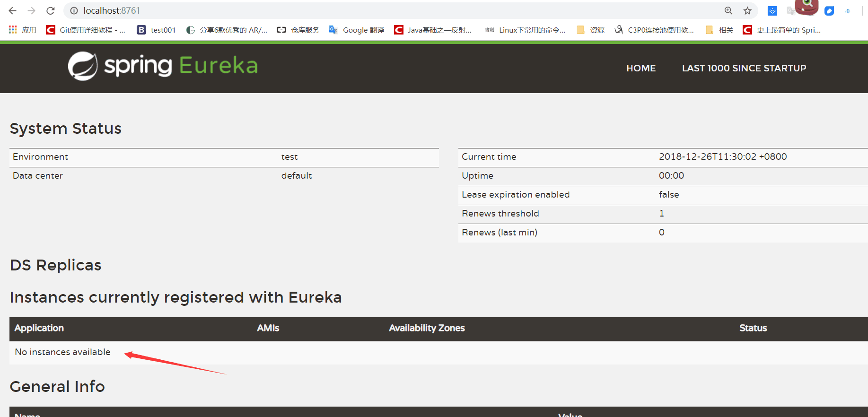Select the timestamp 2018-12-26T11:30:02 +0800

[723, 156]
